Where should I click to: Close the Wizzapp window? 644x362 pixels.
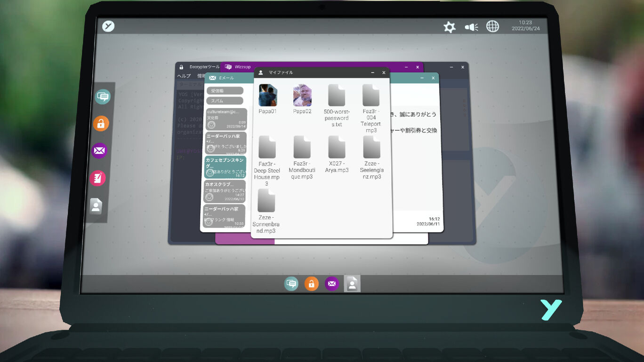417,67
